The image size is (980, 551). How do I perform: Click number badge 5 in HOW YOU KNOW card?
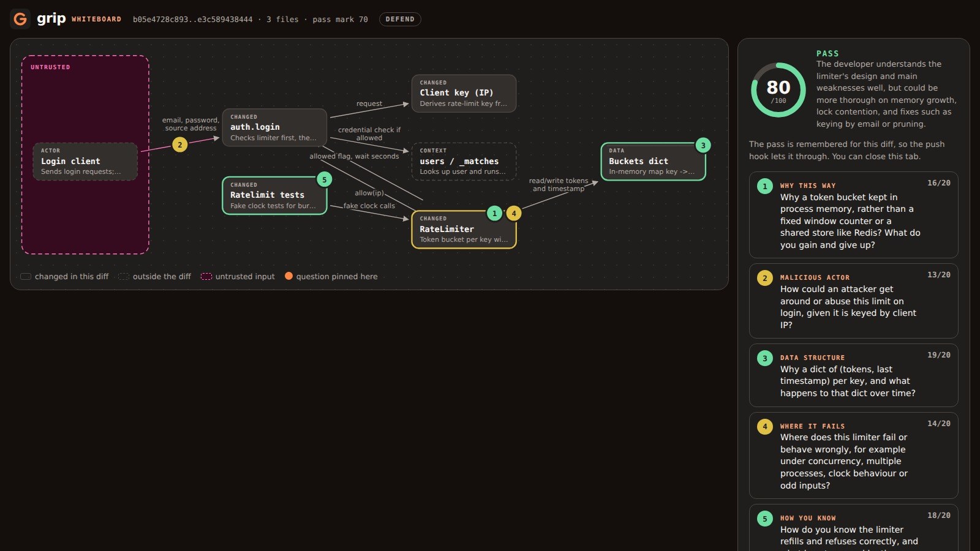click(764, 519)
